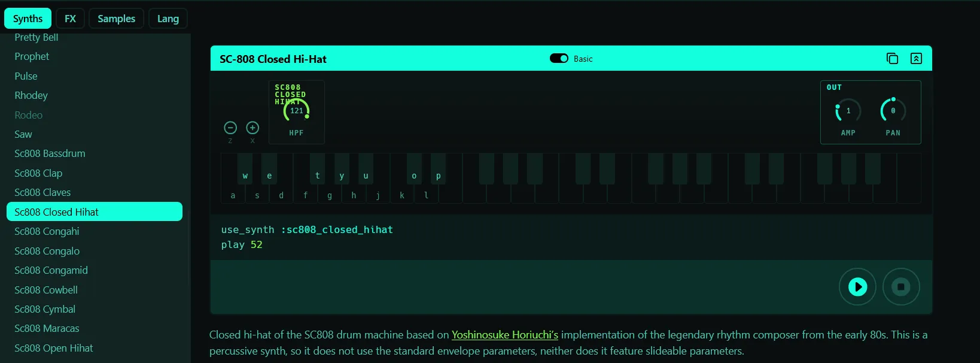The height and width of the screenshot is (363, 980).
Task: Select the highlighted Sc808 Closed Hihat entry
Action: [x=95, y=211]
